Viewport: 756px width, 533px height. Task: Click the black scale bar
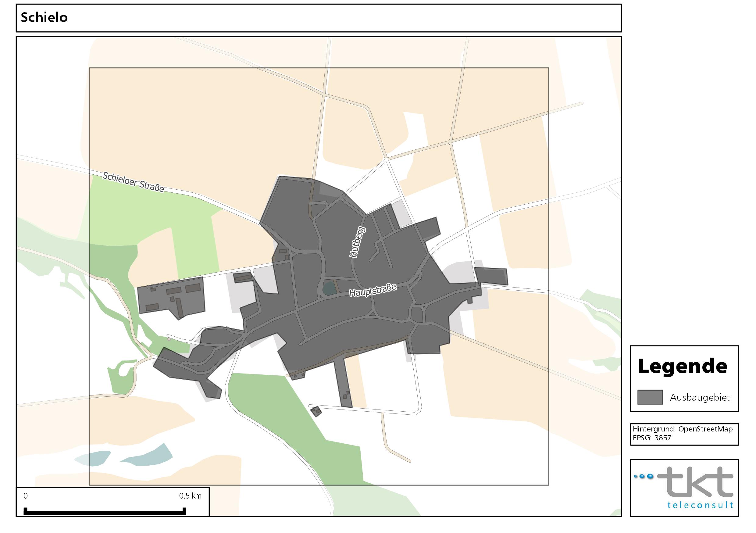(x=105, y=512)
